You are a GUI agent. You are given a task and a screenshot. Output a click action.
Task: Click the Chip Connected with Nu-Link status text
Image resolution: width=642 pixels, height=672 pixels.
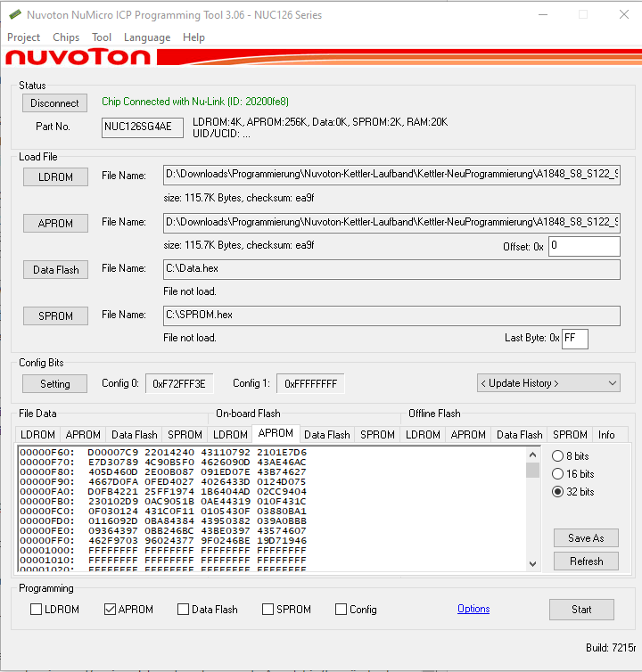click(x=195, y=102)
